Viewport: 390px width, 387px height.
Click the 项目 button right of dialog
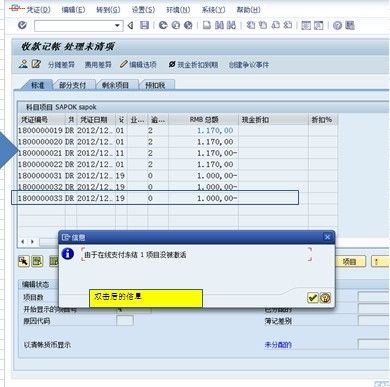(x=350, y=262)
